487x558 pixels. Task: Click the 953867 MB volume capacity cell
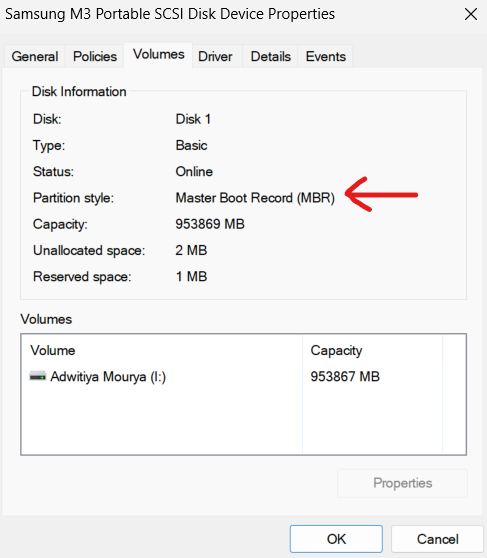click(x=345, y=377)
